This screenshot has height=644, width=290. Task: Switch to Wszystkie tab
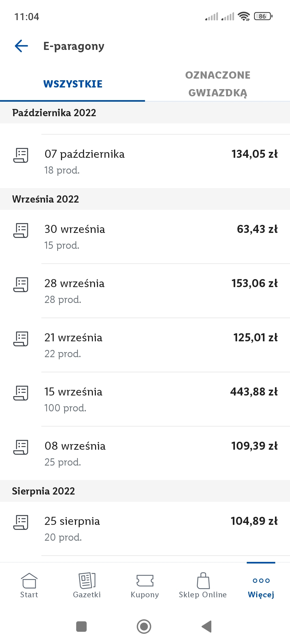coord(73,84)
